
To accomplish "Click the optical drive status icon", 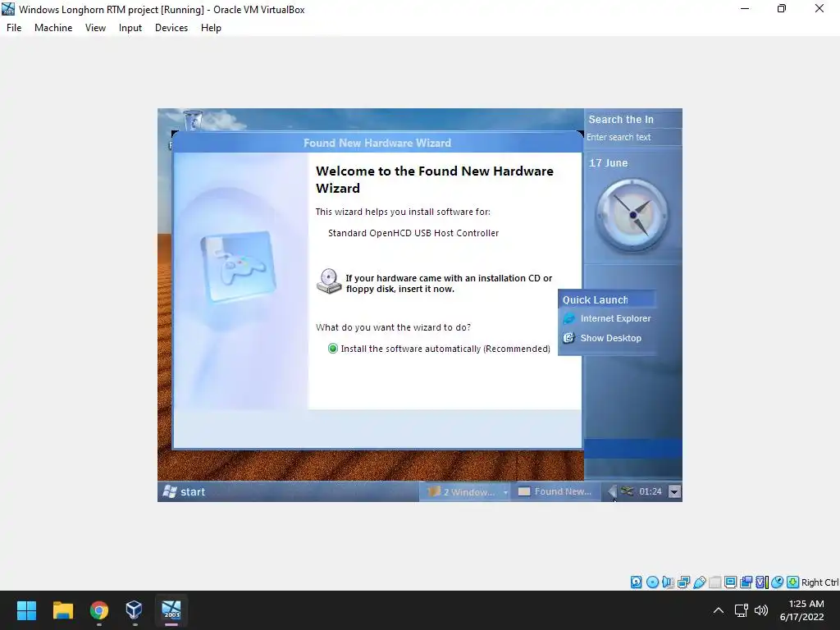I will [x=652, y=582].
